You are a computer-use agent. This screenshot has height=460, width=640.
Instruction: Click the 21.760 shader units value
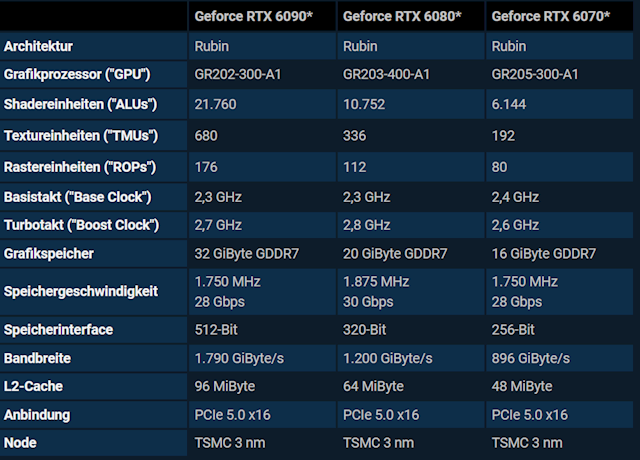pos(217,105)
